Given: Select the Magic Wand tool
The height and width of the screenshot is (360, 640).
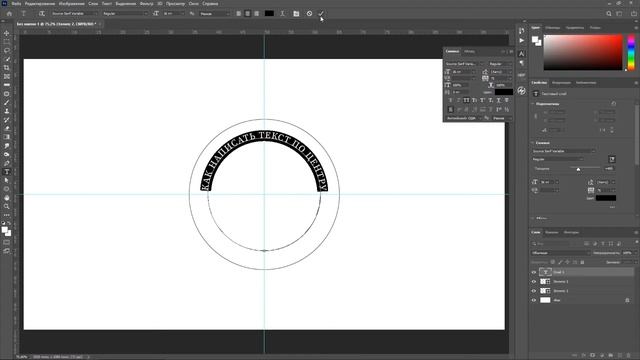Looking at the screenshot, I should [x=7, y=59].
